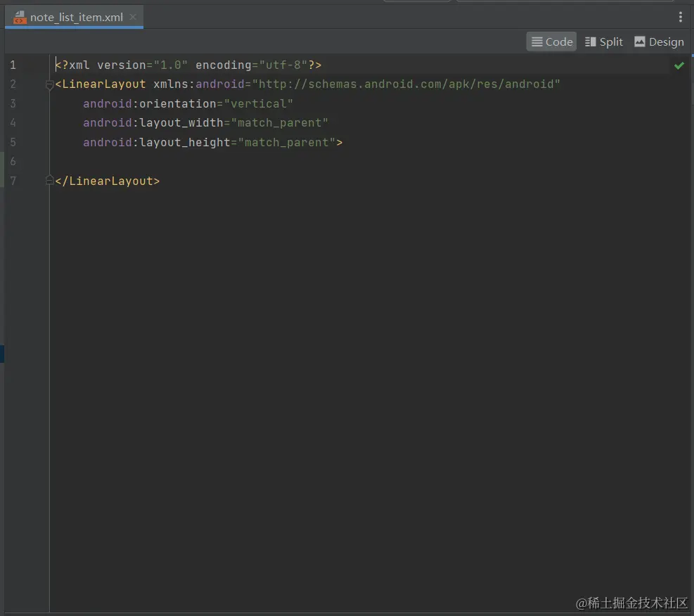Click the fold marker at closing LinearLayout tag
Image resolution: width=694 pixels, height=616 pixels.
click(x=49, y=180)
